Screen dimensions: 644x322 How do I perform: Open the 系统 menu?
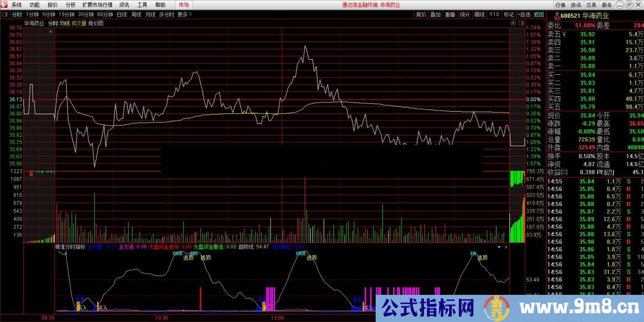(16, 5)
